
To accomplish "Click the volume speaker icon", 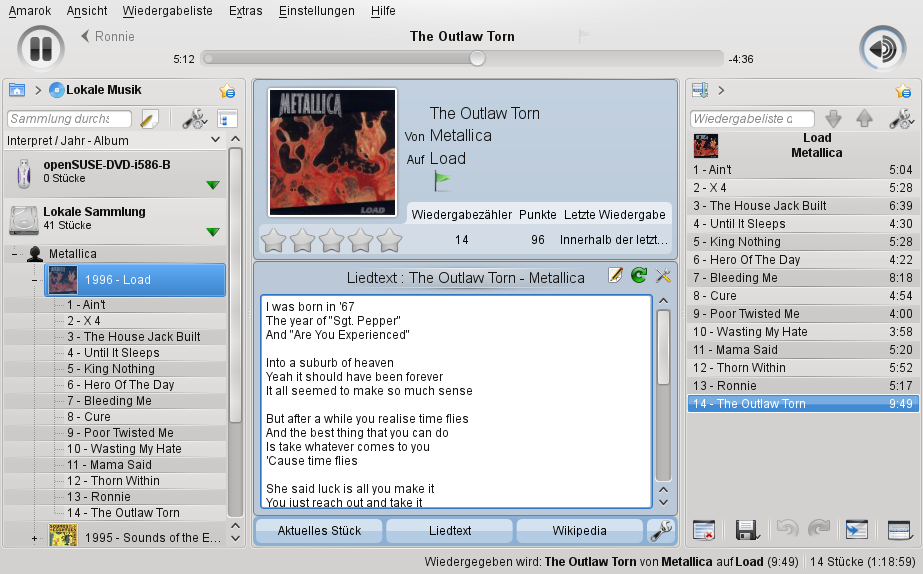I will pyautogui.click(x=882, y=49).
